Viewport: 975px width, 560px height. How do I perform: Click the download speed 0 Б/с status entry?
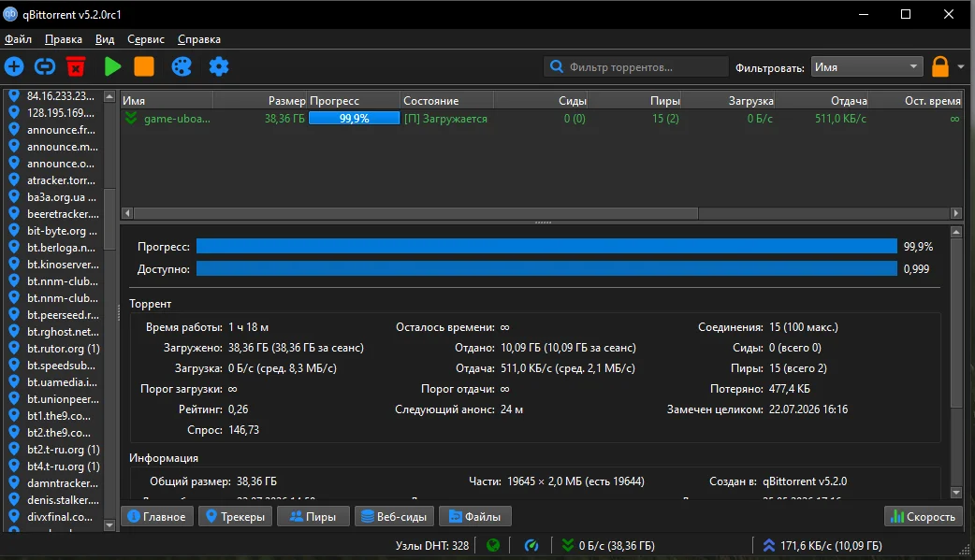(x=608, y=545)
